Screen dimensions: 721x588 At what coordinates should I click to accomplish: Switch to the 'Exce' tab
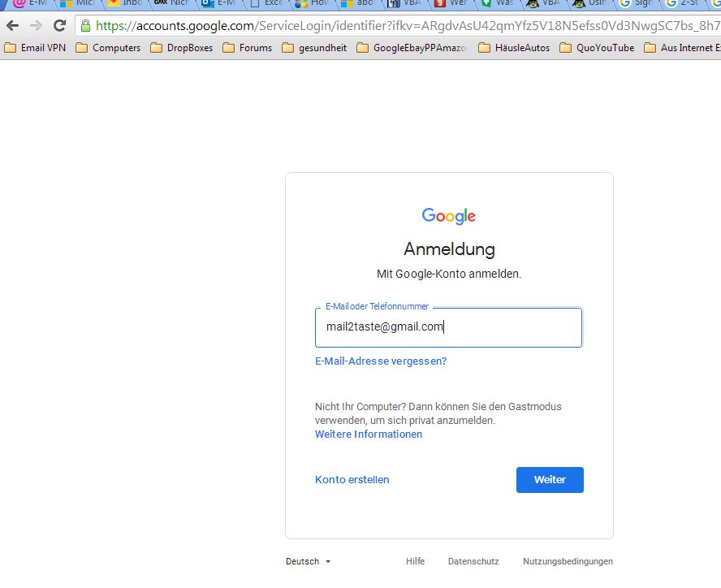(x=266, y=4)
